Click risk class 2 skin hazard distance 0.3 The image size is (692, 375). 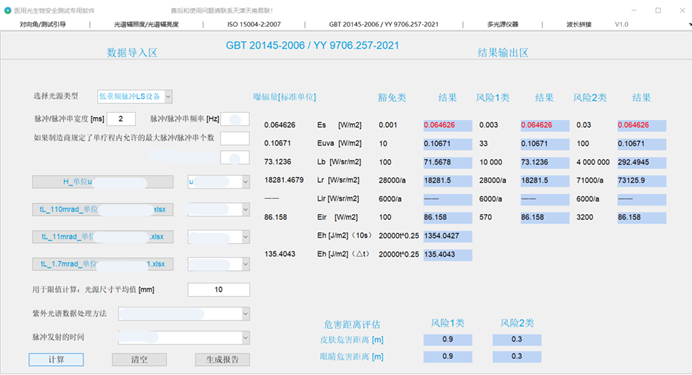pos(517,339)
